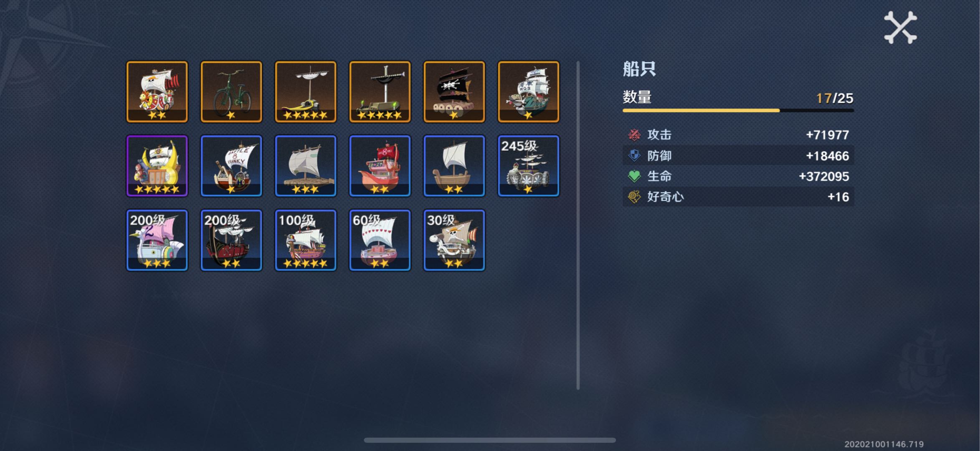Click the 攻击 attack stat row

coord(738,135)
